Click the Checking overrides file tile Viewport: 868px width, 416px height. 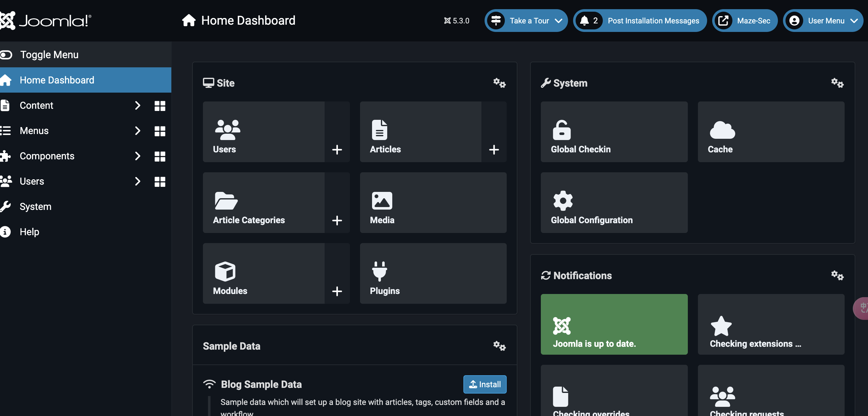[x=614, y=391]
